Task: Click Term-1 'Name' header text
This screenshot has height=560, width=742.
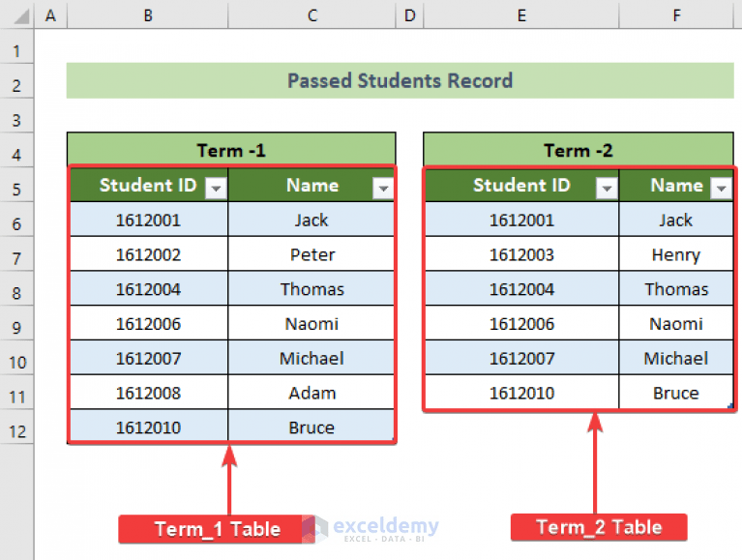Action: (x=312, y=185)
